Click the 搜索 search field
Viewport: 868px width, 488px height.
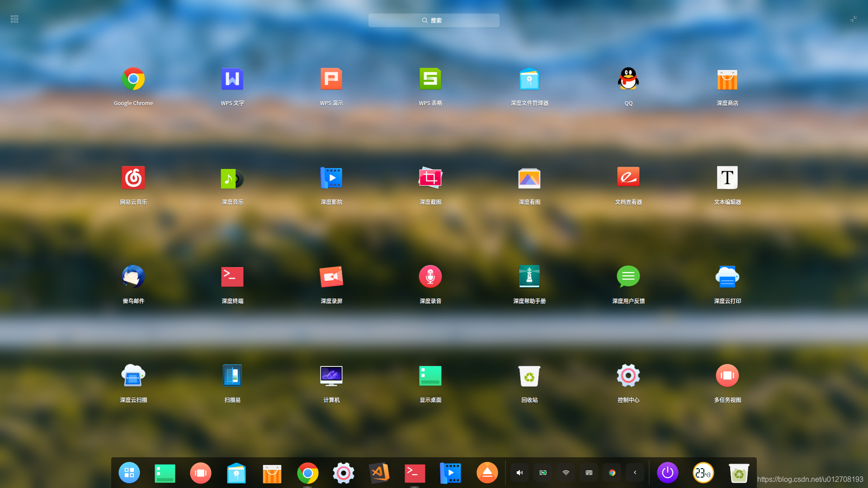tap(434, 20)
